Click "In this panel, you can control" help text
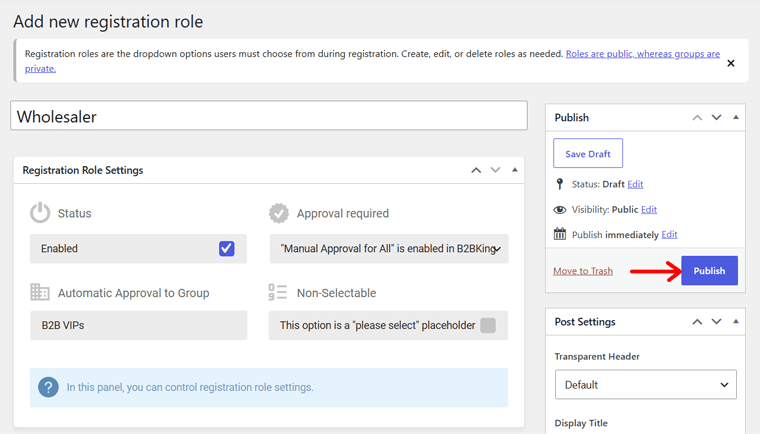Viewport: 760px width, 434px height. (x=190, y=387)
